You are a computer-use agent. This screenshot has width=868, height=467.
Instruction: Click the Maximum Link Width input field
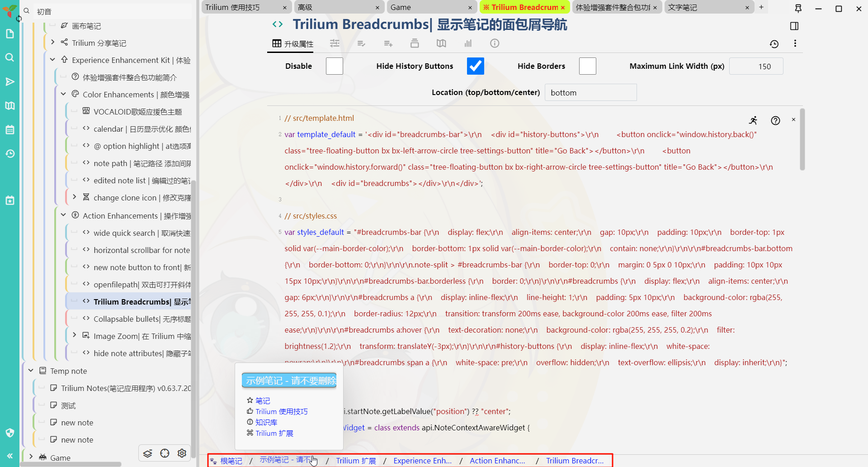pyautogui.click(x=756, y=67)
